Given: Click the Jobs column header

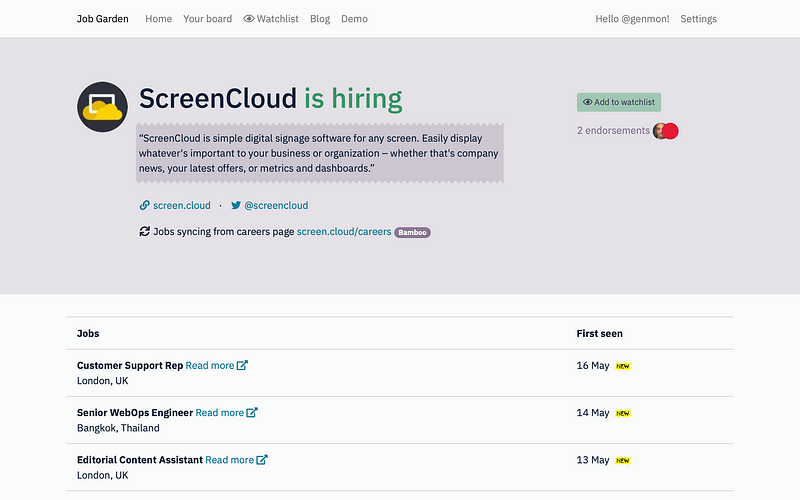Looking at the screenshot, I should (88, 333).
